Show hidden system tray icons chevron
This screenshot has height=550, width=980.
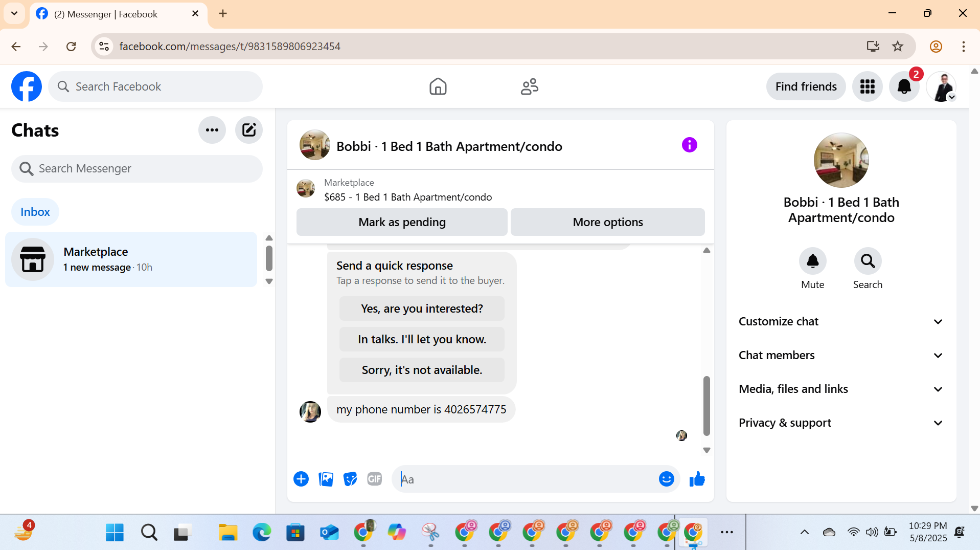tap(805, 533)
